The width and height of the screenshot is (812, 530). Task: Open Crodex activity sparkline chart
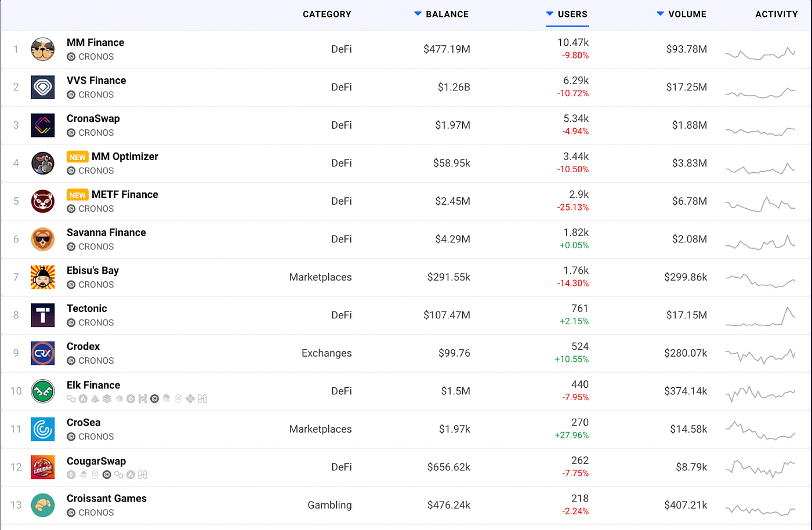click(x=760, y=355)
